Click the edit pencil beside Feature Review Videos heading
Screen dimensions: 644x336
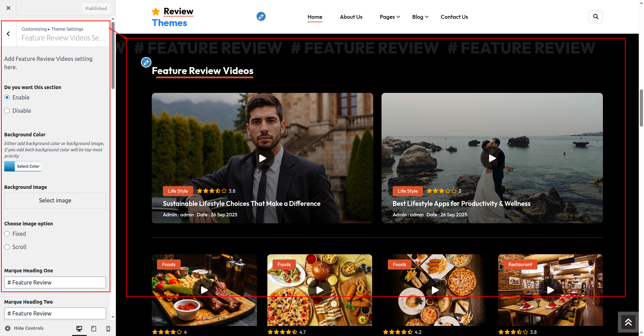[x=146, y=63]
